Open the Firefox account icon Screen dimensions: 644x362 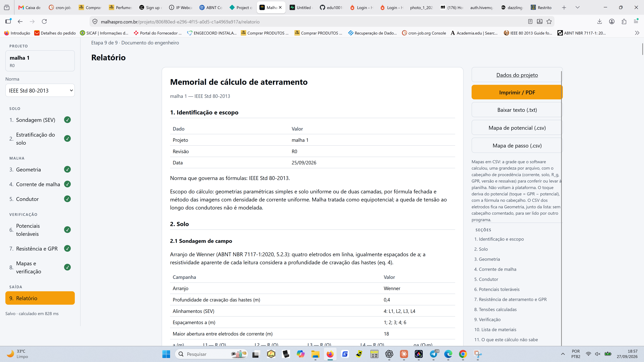[611, 21]
